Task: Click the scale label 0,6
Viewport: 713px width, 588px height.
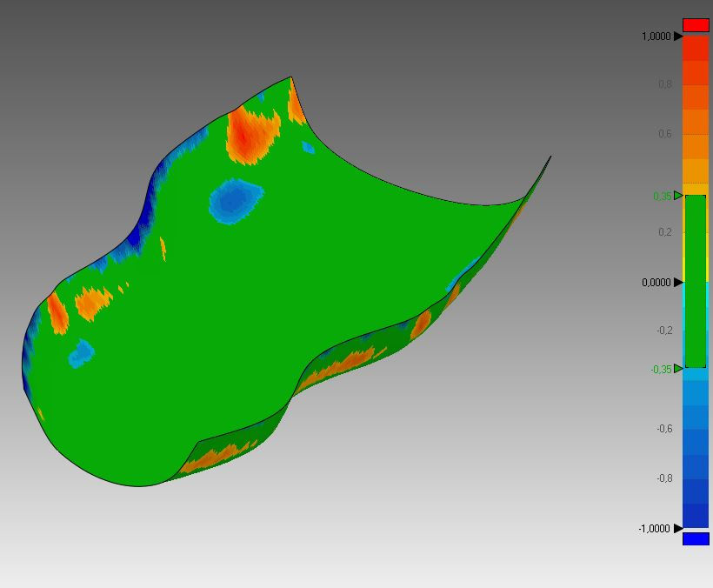Action: (x=665, y=134)
